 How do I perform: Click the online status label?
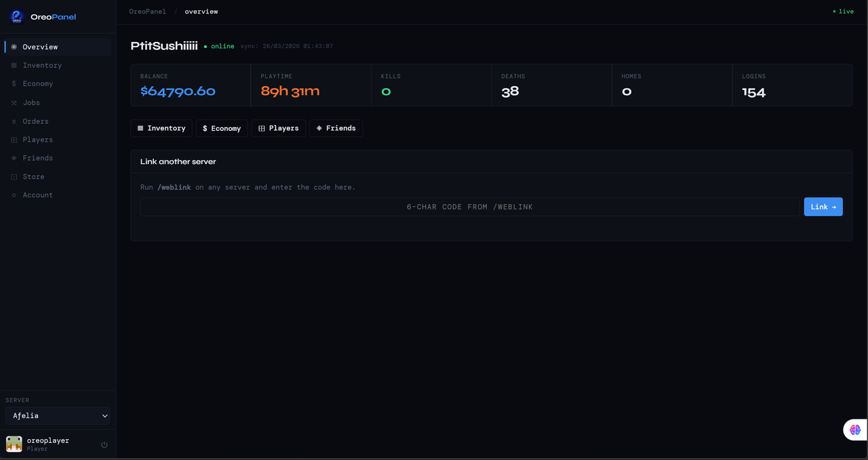tap(219, 46)
